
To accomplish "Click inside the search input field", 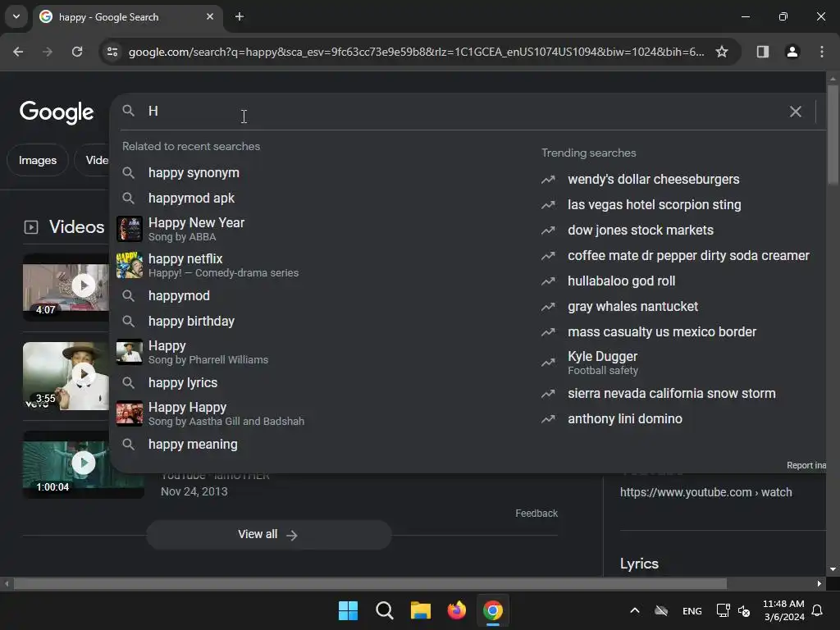I will click(461, 111).
